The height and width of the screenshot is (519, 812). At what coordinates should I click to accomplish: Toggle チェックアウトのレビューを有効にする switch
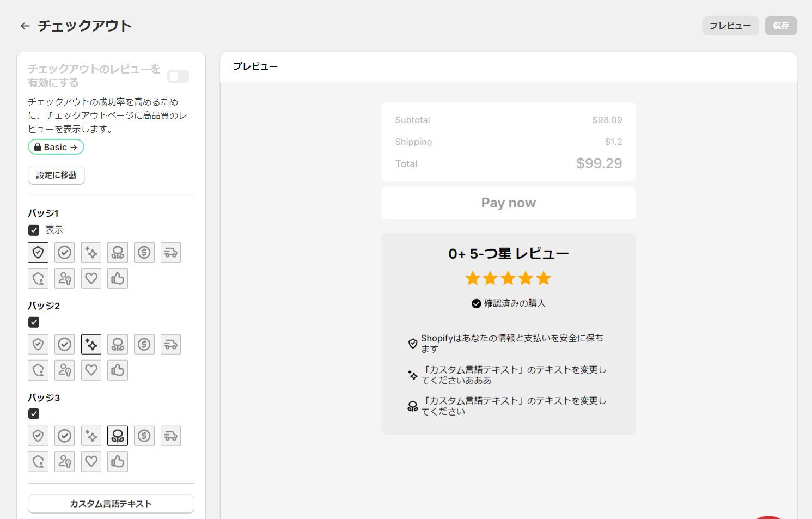(x=178, y=76)
